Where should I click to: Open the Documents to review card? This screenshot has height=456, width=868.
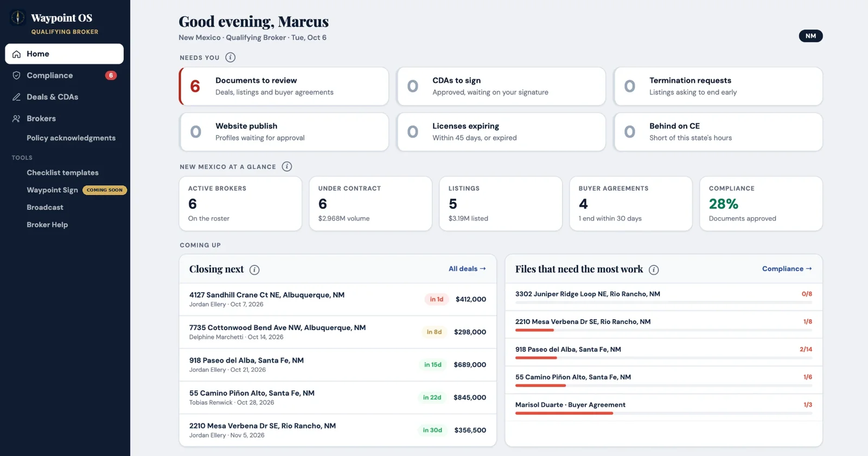click(284, 86)
